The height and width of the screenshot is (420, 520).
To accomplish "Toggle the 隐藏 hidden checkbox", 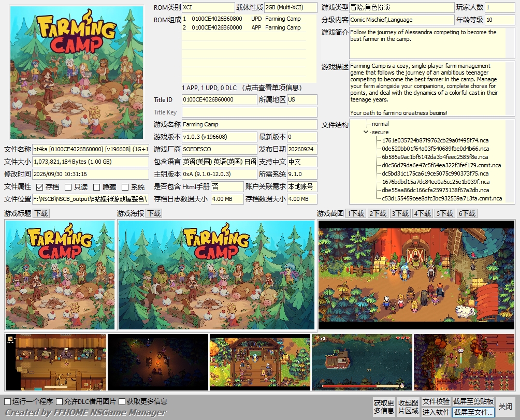I will (x=97, y=187).
